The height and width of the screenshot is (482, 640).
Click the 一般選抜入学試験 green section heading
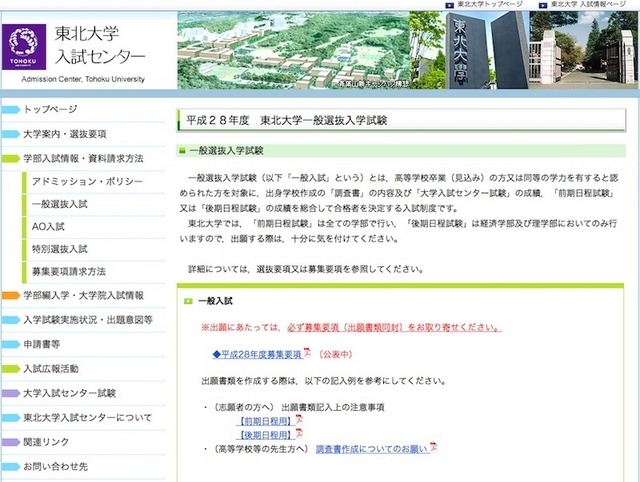pyautogui.click(x=227, y=151)
